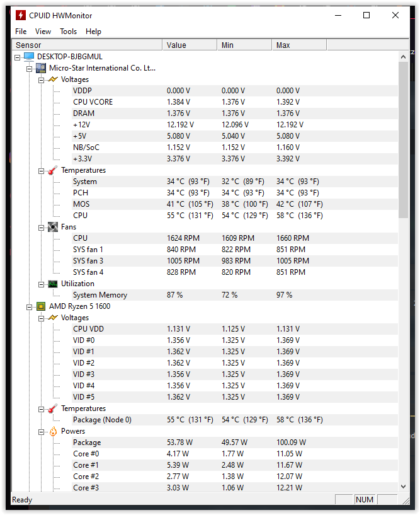
Task: Open the Tools menu
Action: tap(68, 31)
